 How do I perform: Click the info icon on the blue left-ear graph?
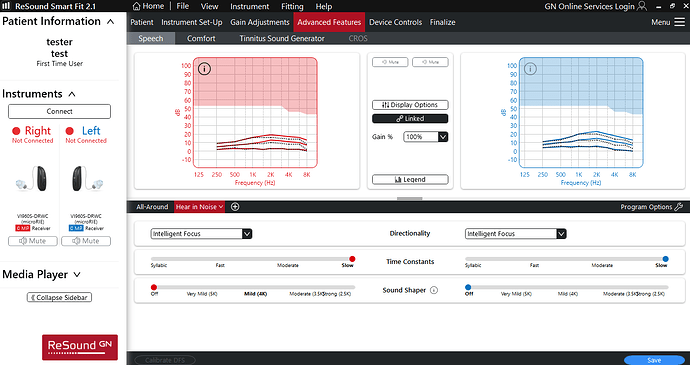click(531, 69)
